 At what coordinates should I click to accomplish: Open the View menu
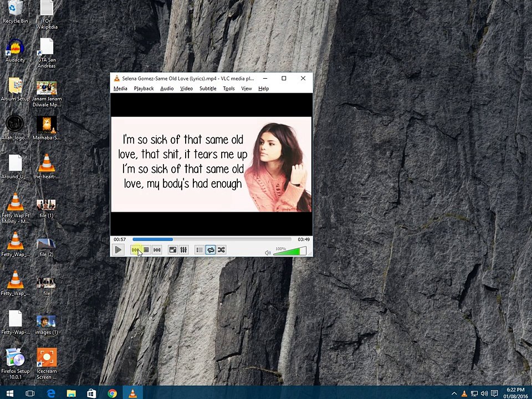coord(247,89)
